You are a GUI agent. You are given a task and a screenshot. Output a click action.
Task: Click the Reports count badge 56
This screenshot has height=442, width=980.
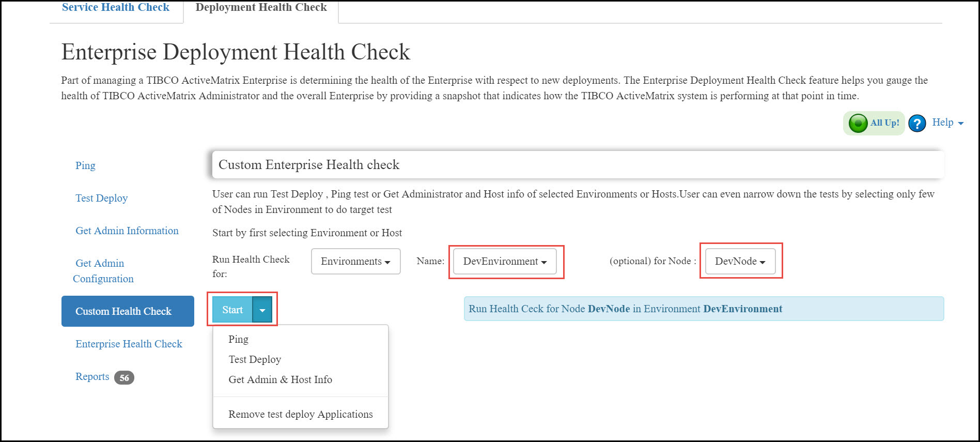[x=124, y=377]
